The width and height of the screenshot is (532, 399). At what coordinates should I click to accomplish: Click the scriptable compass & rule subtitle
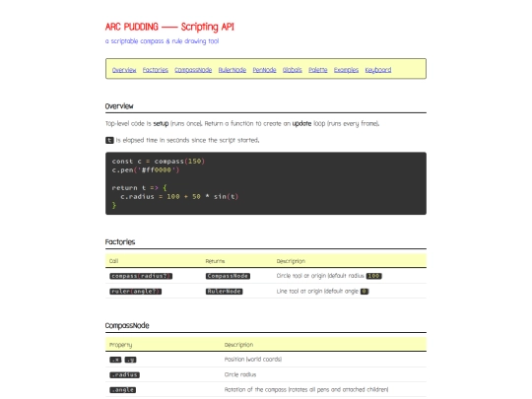coord(162,41)
